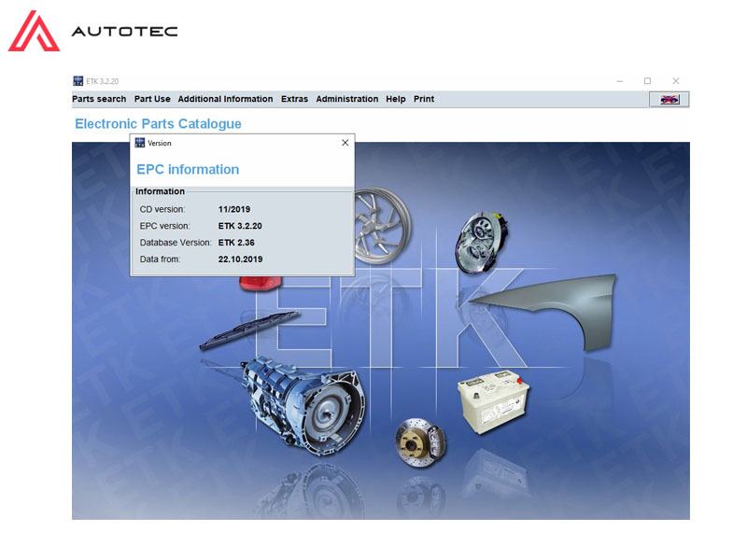Screen dimensions: 747x560
Task: Open the Administration menu
Action: click(x=346, y=99)
